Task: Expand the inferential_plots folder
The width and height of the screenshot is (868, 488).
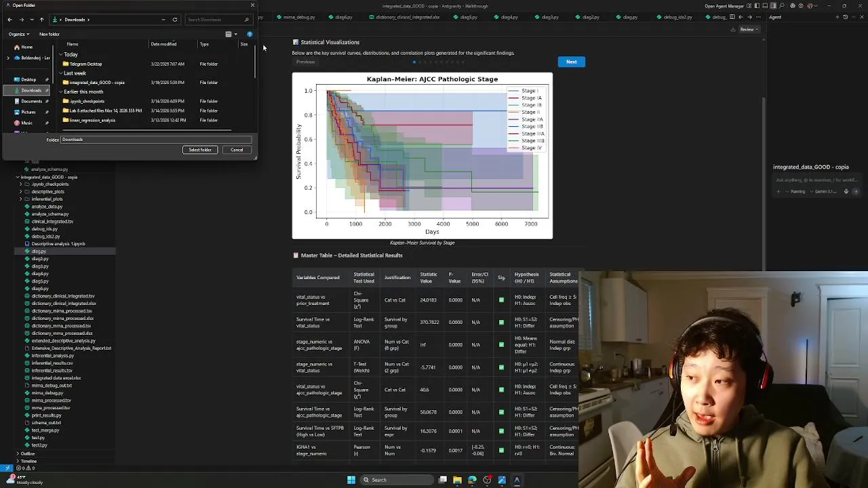Action: click(x=47, y=199)
